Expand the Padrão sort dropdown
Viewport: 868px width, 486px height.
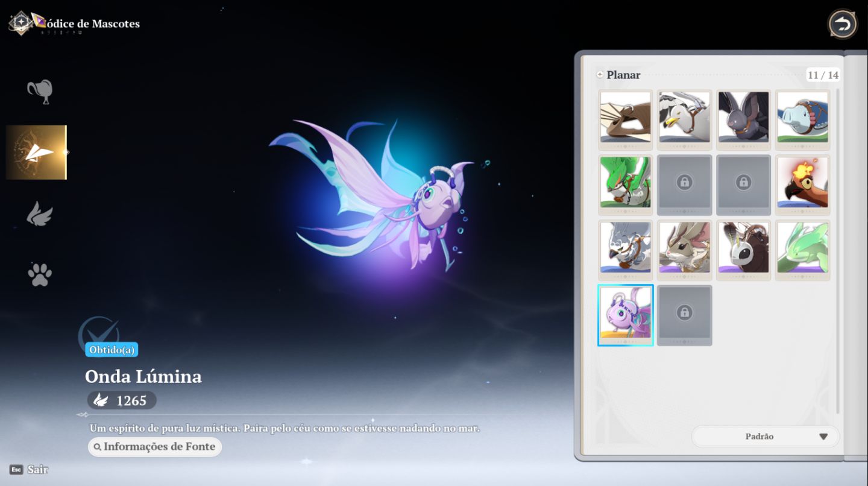point(766,437)
